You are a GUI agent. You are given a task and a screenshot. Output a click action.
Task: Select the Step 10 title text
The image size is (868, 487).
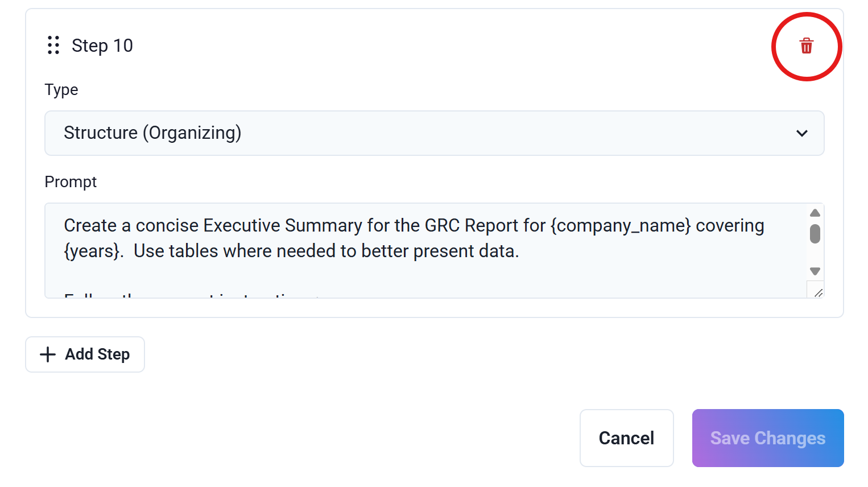click(102, 46)
